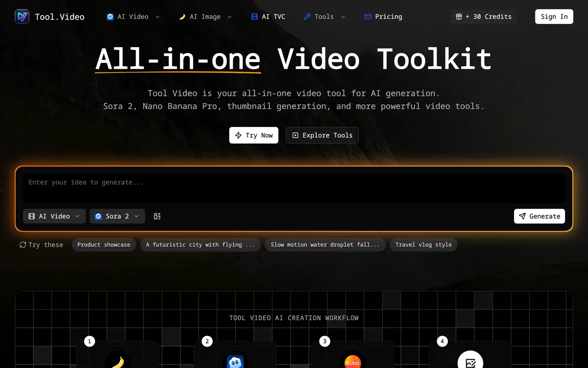Click the Tool.Video logo icon
The height and width of the screenshot is (368, 588).
(22, 17)
